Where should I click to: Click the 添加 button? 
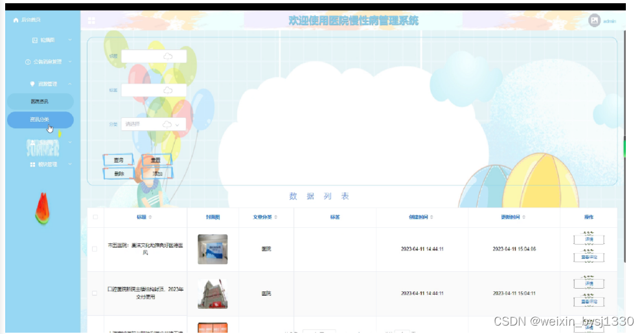pyautogui.click(x=157, y=173)
